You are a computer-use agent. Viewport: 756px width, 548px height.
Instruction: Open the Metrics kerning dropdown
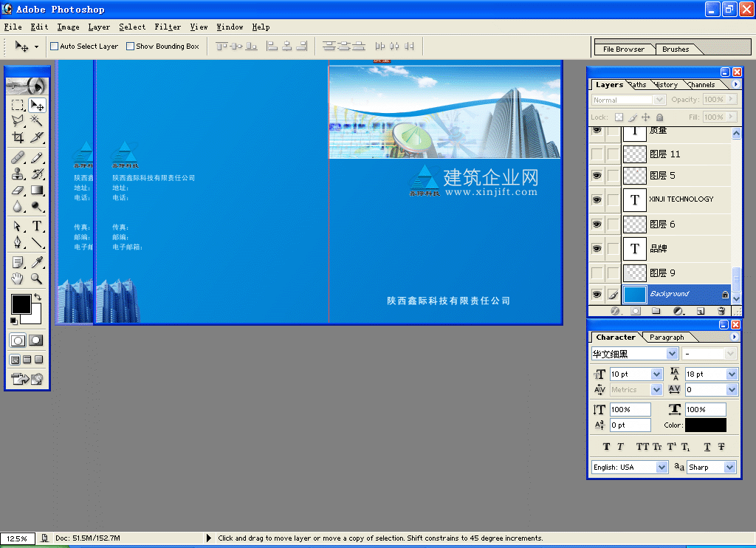[x=656, y=390]
